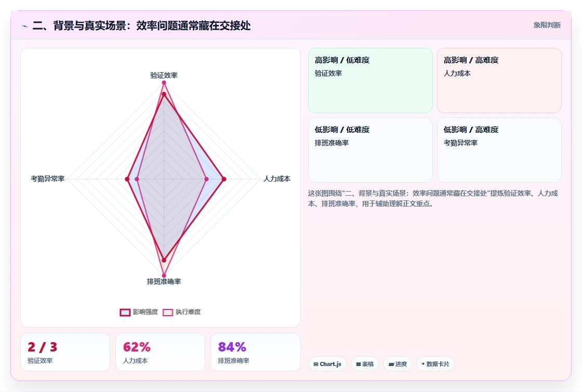Click the 2 / 3 stat value
Viewport: 582px width, 392px height.
pyautogui.click(x=42, y=347)
